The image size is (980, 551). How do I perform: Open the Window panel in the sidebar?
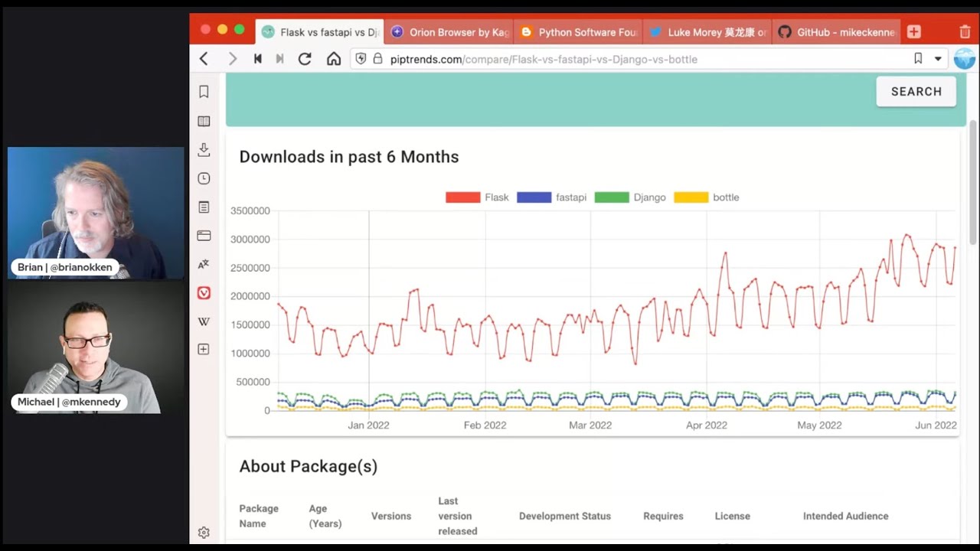[x=204, y=236]
